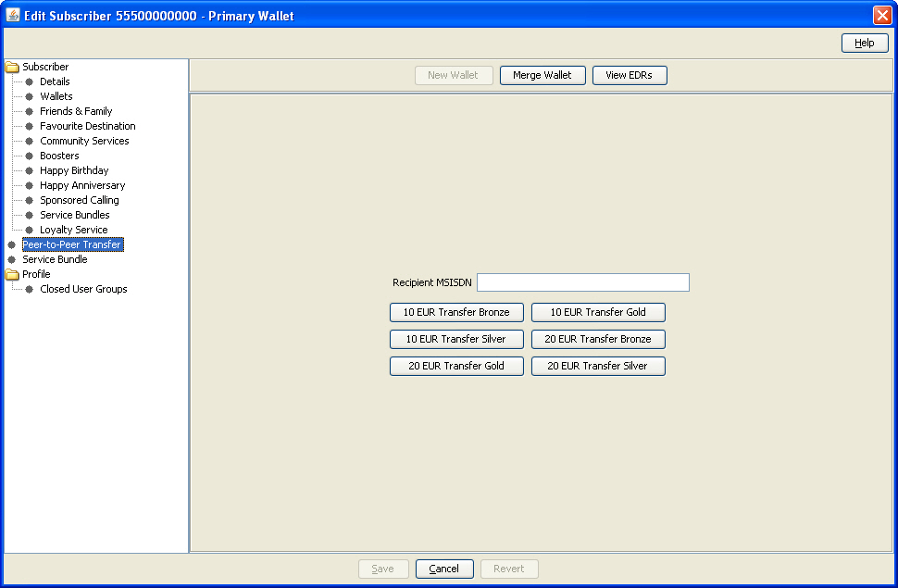Viewport: 898px width, 588px height.
Task: Select the Details tree item
Action: 55,81
